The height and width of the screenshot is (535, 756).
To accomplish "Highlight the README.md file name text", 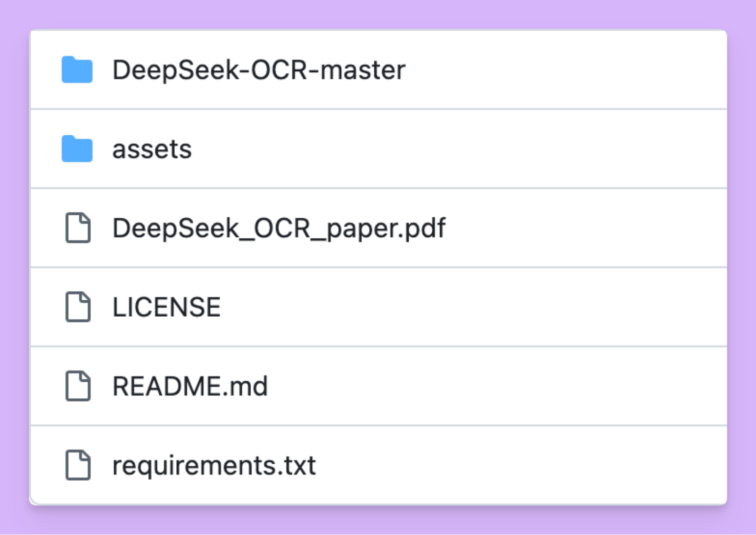I will (x=191, y=386).
